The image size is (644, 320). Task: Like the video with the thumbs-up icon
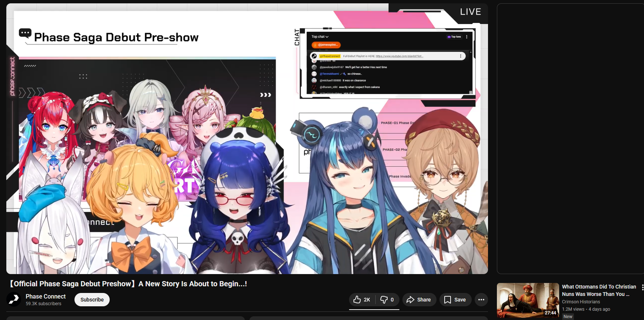point(362,300)
